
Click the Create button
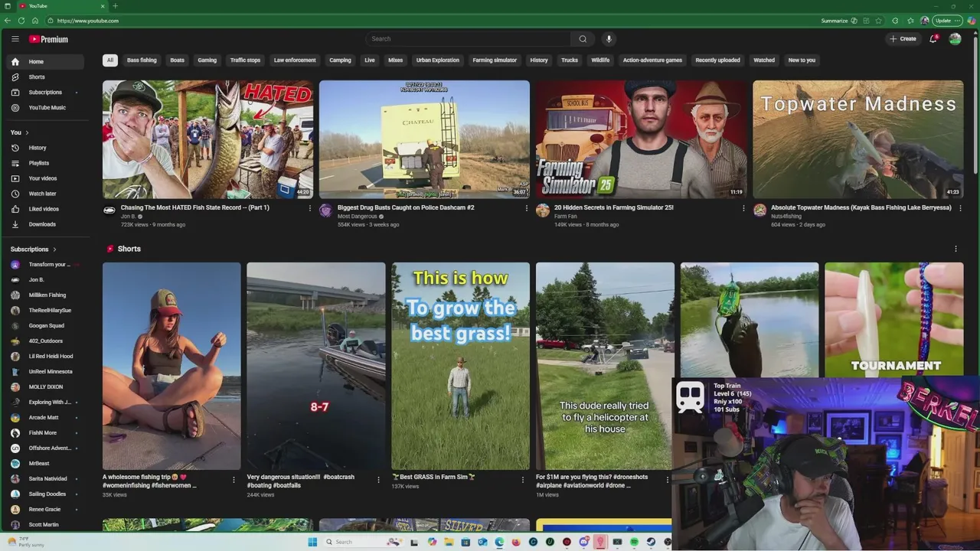(903, 39)
